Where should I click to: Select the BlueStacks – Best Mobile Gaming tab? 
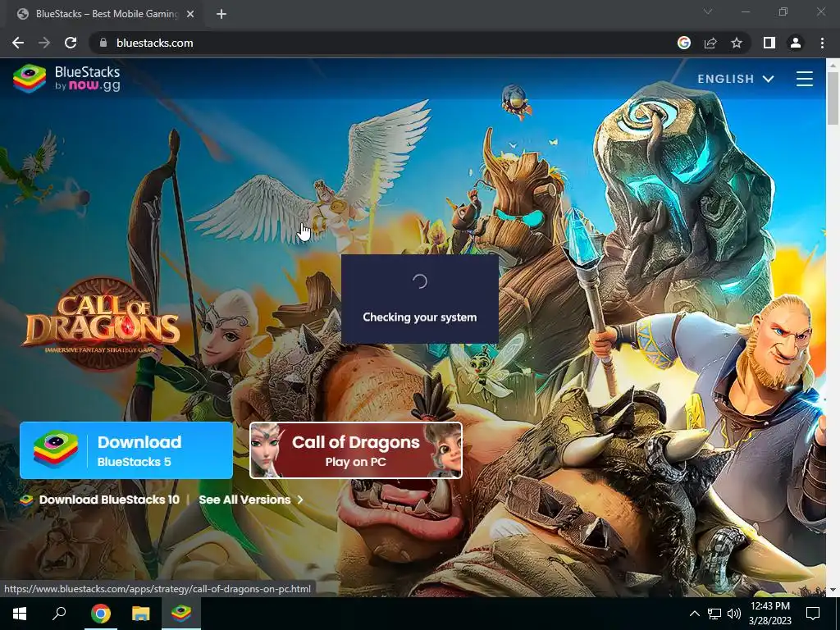[x=106, y=14]
